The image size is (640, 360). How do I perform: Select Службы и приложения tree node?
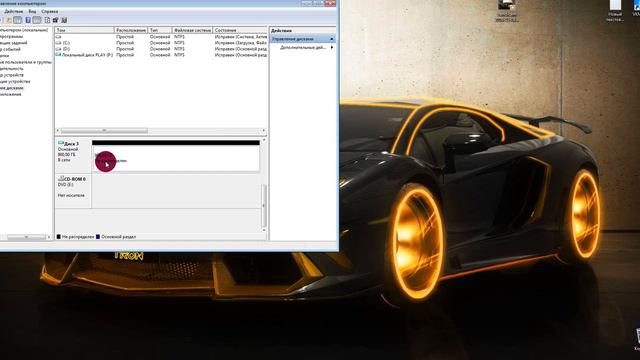[x=11, y=94]
